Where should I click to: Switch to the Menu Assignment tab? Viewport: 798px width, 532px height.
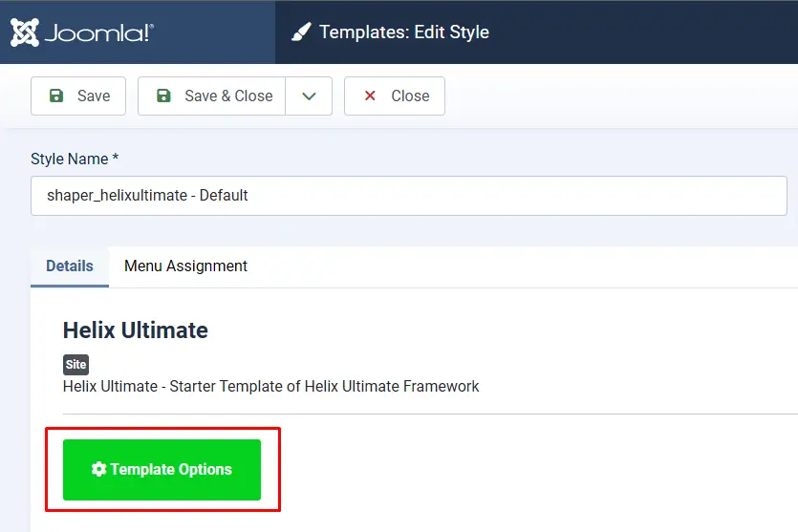point(185,266)
